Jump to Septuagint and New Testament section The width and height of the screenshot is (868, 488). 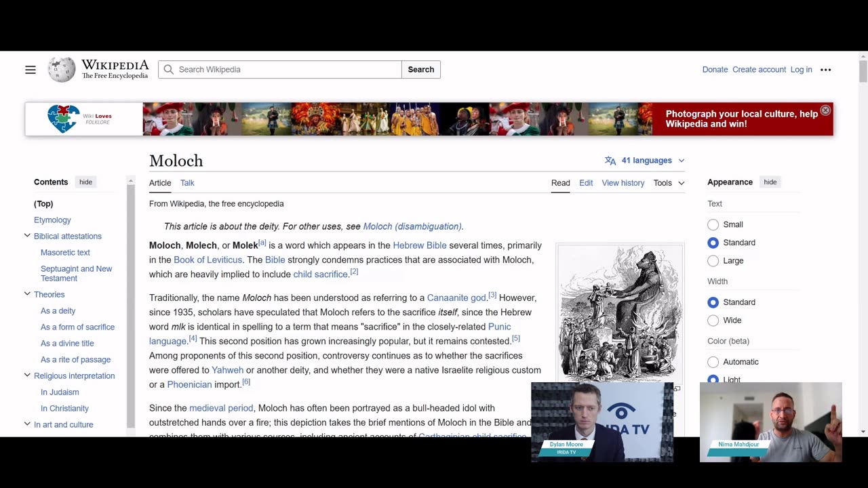pos(76,273)
